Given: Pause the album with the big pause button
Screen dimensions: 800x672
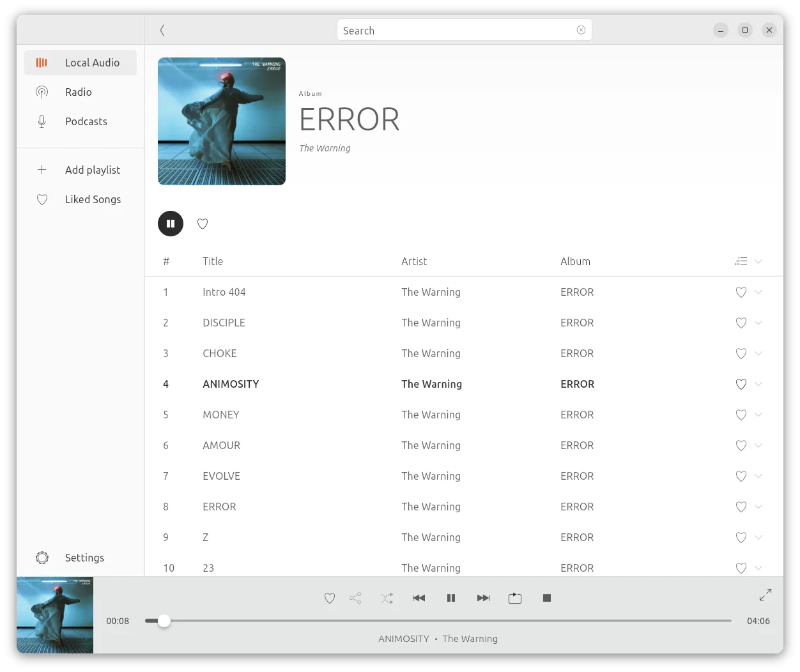Looking at the screenshot, I should [x=170, y=224].
